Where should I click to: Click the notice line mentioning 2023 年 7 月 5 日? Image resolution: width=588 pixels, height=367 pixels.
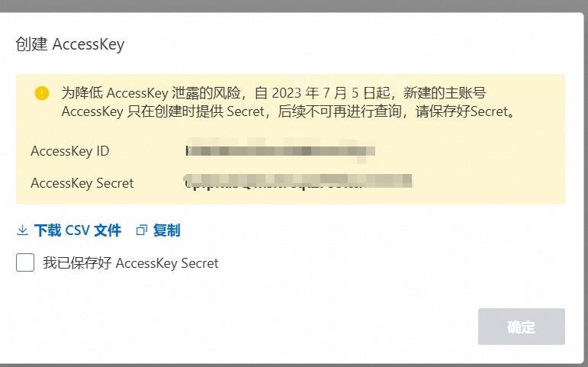coord(274,92)
